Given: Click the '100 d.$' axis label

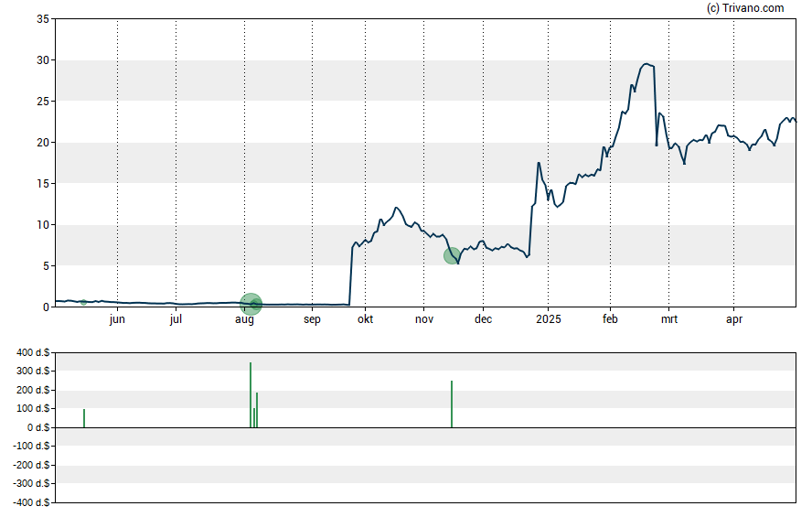Looking at the screenshot, I should (x=33, y=409).
